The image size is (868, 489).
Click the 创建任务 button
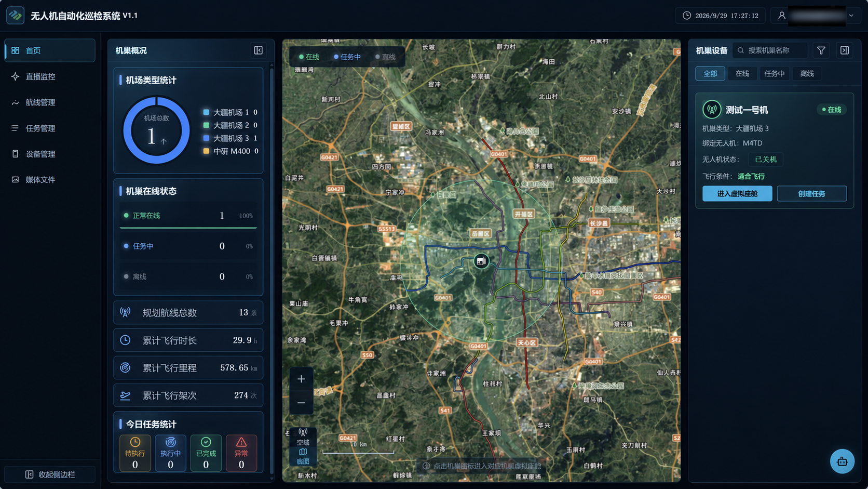coord(811,193)
